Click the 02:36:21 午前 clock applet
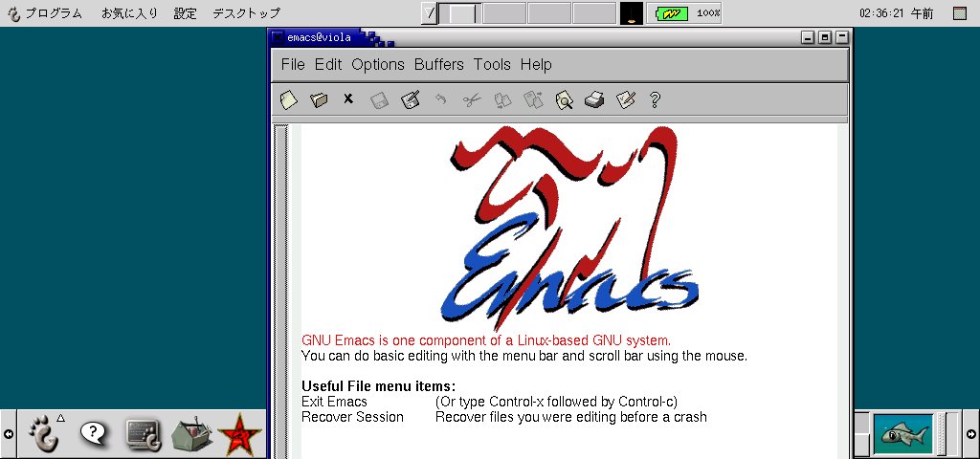Screen dimensions: 980x459 (x=896, y=13)
